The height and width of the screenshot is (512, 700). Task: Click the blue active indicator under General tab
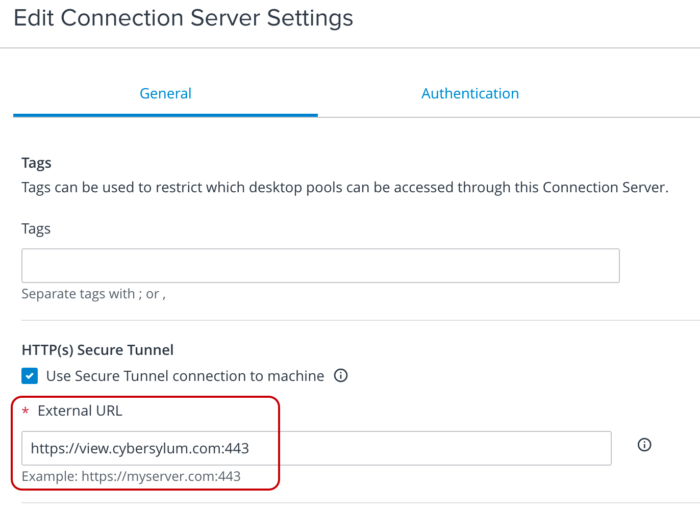click(165, 115)
